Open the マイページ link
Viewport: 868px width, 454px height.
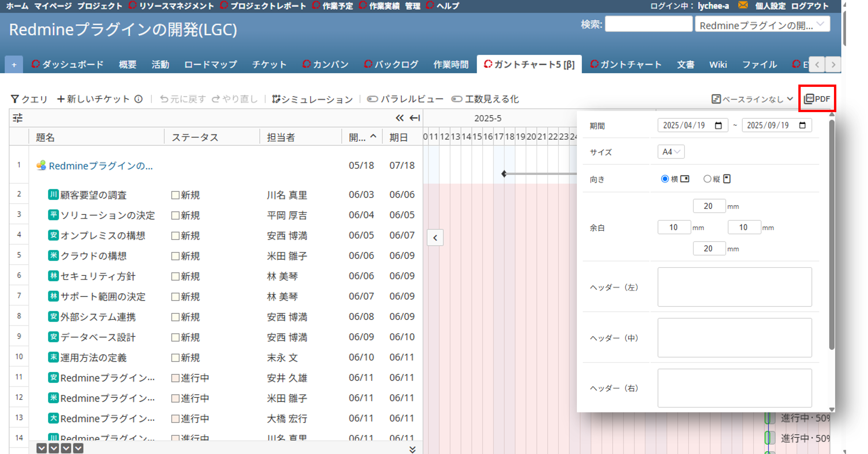point(53,6)
